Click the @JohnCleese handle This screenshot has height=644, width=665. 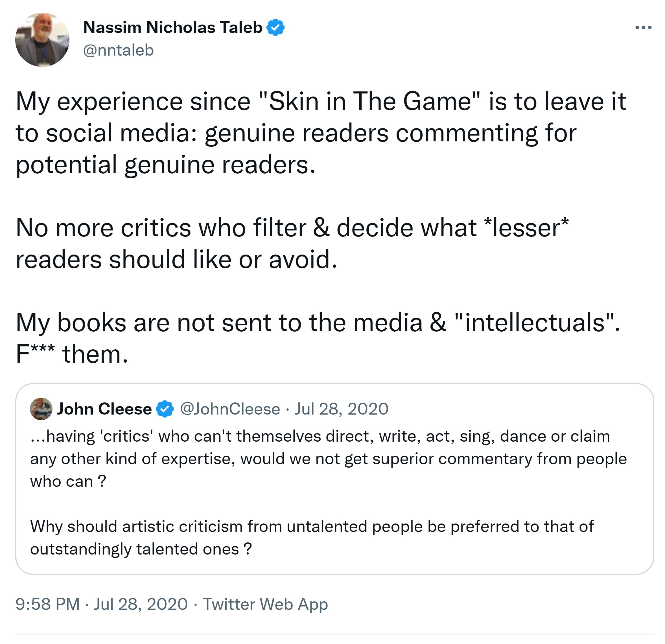230,409
